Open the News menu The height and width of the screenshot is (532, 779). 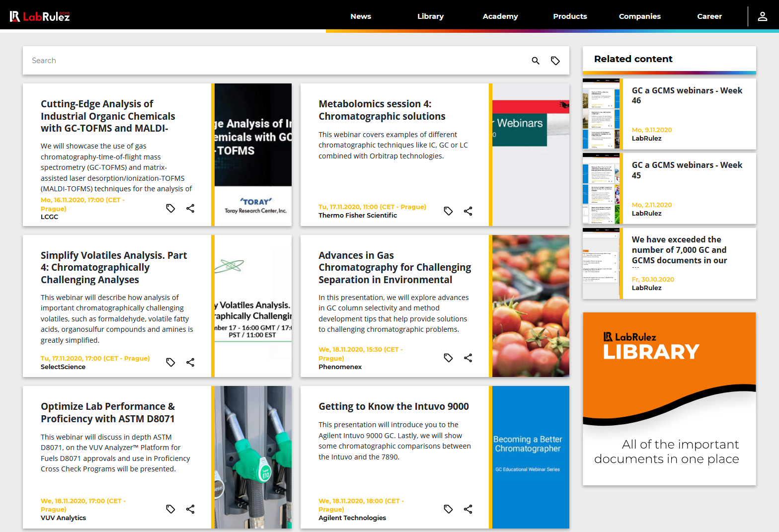pos(361,16)
